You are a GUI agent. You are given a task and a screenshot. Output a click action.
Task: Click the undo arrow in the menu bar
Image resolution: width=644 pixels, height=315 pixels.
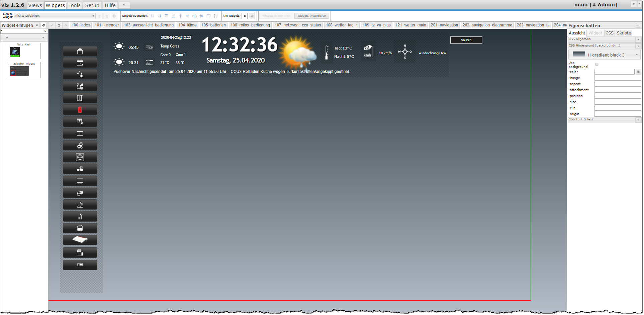click(x=124, y=5)
